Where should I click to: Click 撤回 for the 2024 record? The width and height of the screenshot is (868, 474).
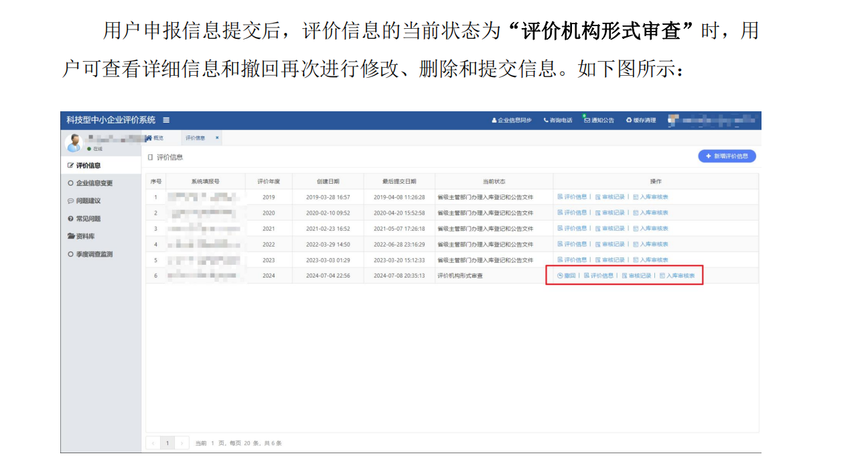tap(567, 276)
